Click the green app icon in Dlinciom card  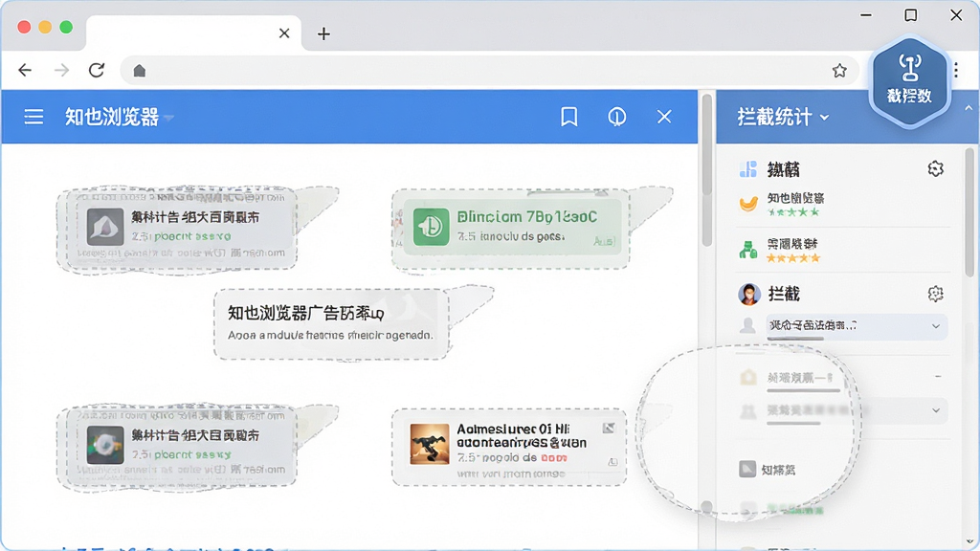(x=431, y=227)
